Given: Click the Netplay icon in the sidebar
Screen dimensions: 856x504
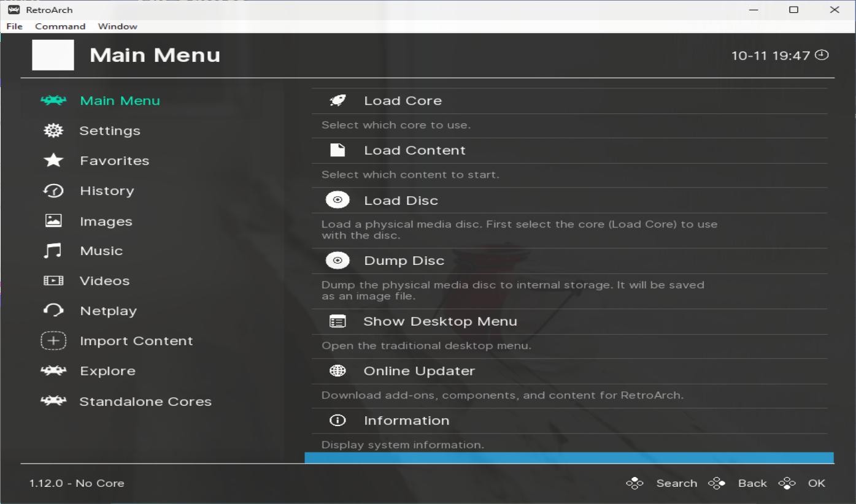Looking at the screenshot, I should [53, 310].
